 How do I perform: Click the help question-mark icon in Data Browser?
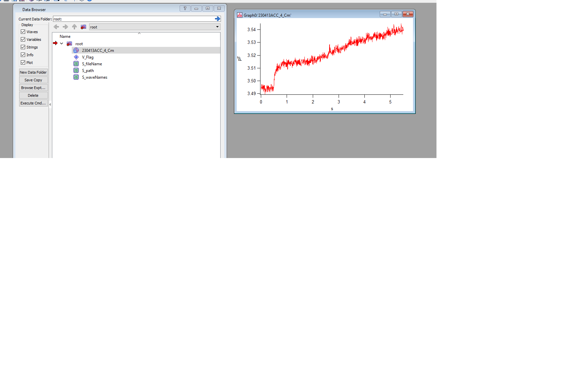[x=185, y=8]
